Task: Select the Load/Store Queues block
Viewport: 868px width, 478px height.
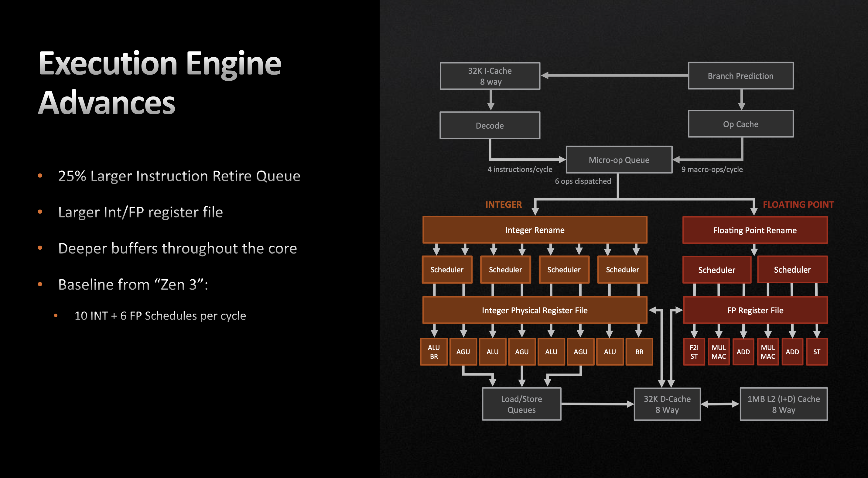Action: (521, 404)
